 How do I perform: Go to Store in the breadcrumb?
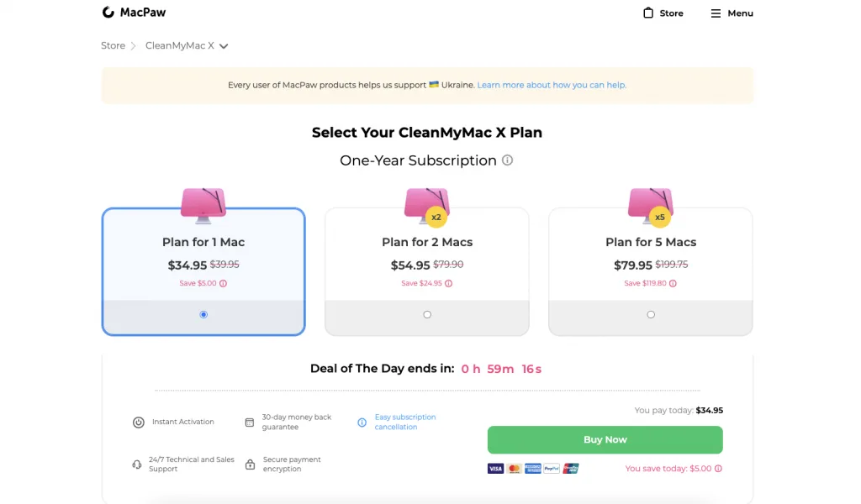pos(114,45)
